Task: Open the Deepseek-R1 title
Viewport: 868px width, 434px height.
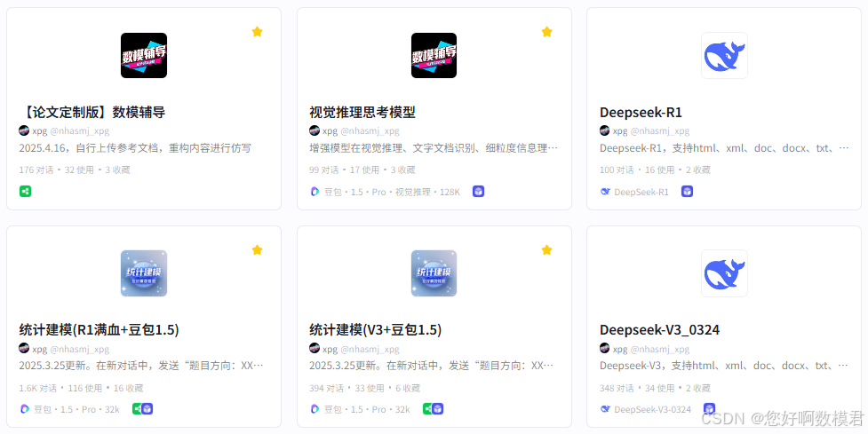Action: click(x=641, y=112)
